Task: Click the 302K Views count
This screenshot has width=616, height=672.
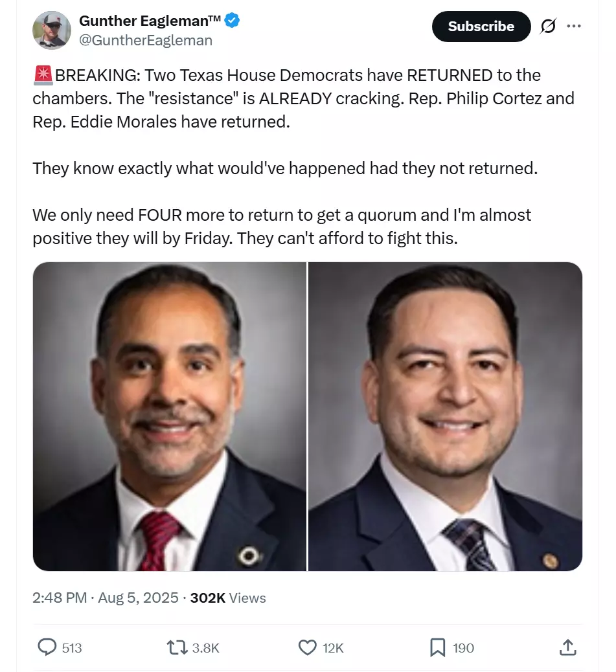Action: (228, 598)
